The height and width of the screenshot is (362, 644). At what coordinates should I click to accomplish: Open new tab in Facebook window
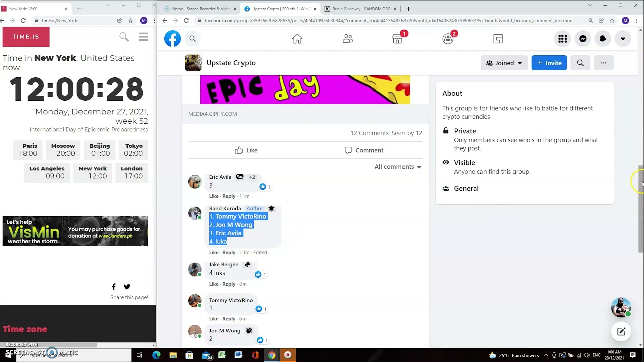coord(408,9)
